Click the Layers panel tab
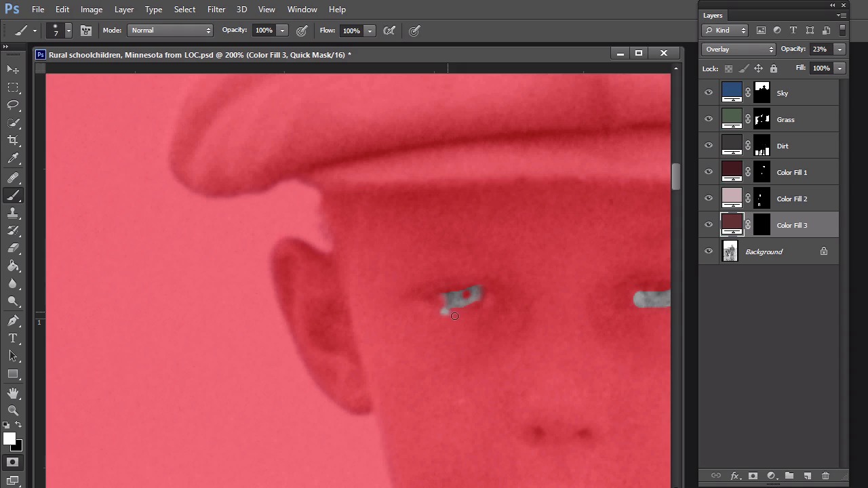This screenshot has width=868, height=488. click(713, 15)
